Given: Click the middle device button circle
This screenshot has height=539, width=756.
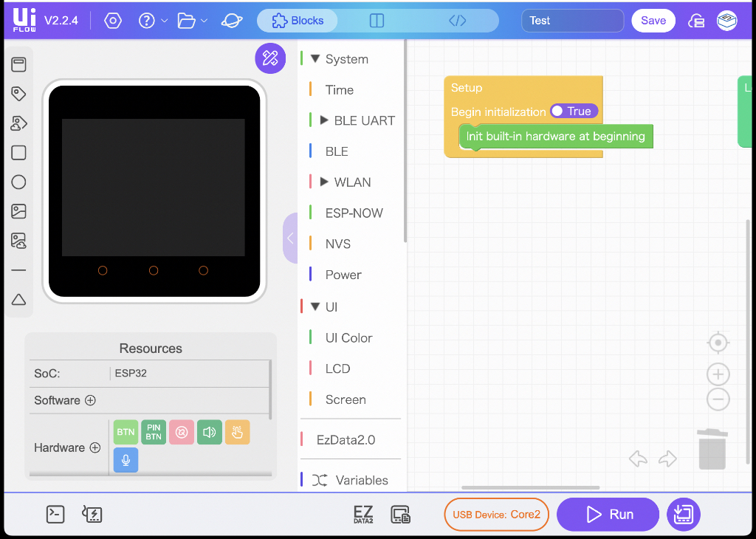Looking at the screenshot, I should 154,270.
